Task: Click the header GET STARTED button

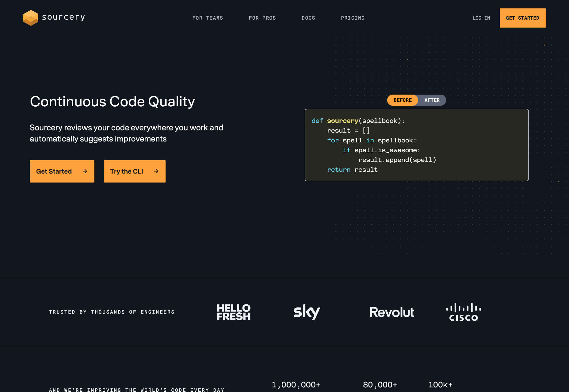Action: [522, 18]
